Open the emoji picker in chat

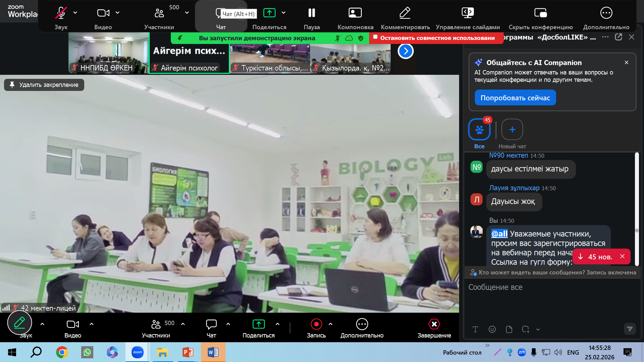click(492, 329)
